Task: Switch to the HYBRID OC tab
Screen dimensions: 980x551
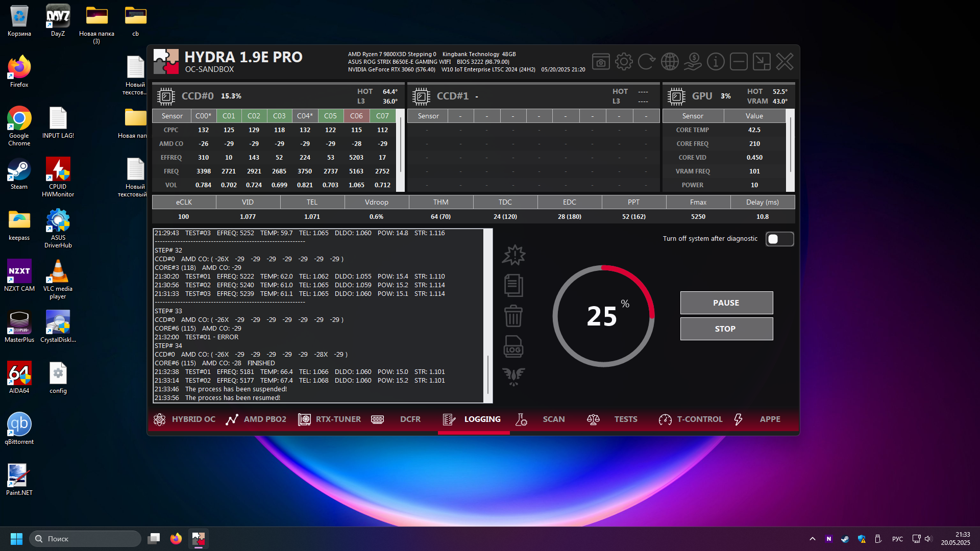Action: 184,419
